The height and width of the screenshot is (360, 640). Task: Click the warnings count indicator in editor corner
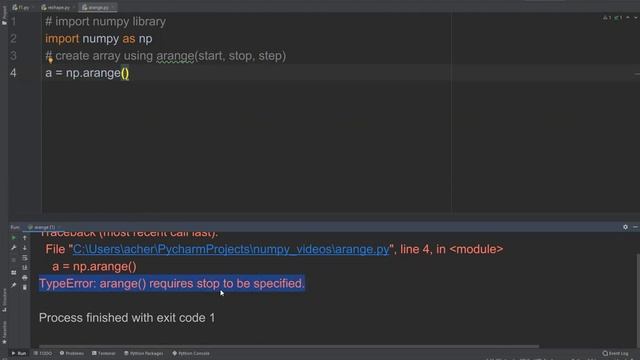[x=607, y=18]
